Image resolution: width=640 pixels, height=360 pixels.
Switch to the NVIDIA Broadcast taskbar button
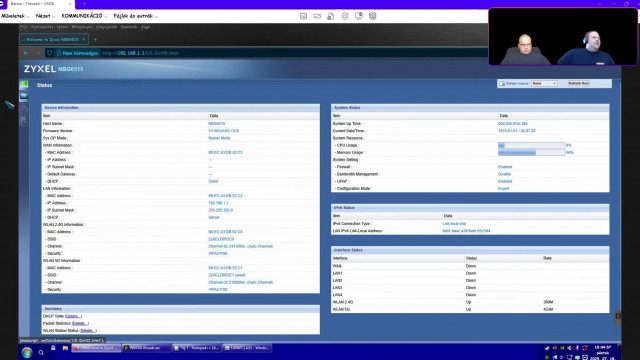coord(147,348)
